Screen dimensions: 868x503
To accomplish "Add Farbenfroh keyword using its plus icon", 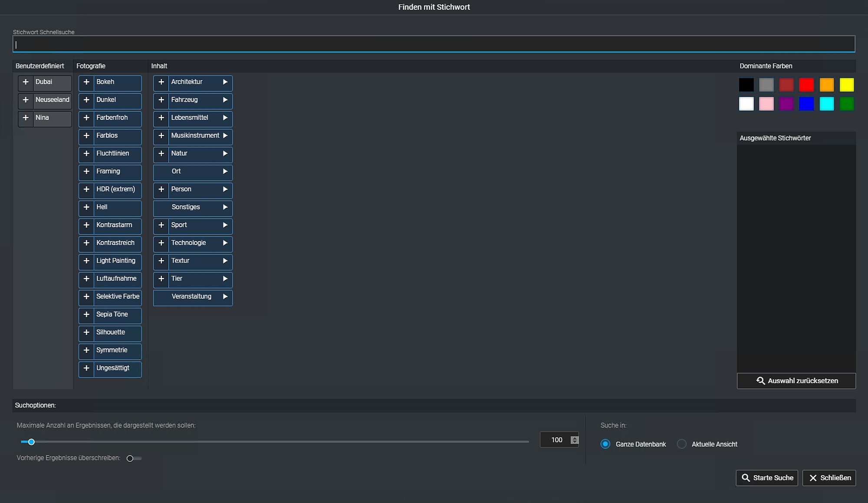I will [86, 118].
